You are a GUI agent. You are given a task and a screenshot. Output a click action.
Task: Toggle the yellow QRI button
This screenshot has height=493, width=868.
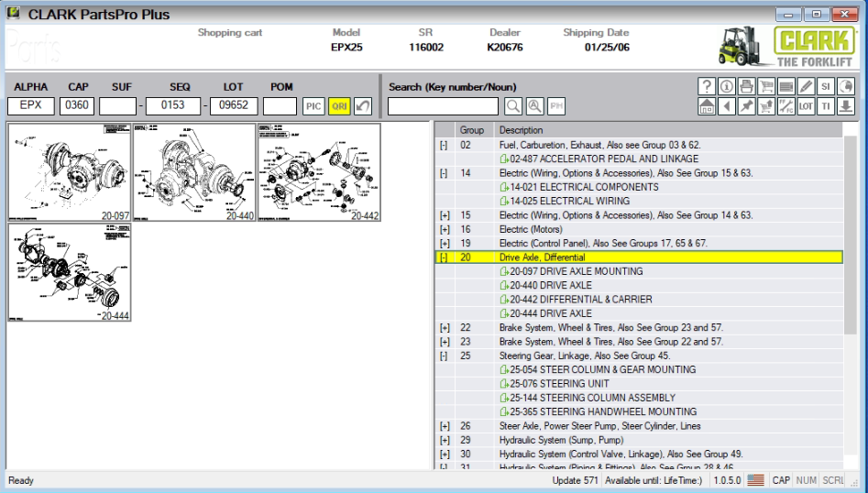tap(339, 106)
